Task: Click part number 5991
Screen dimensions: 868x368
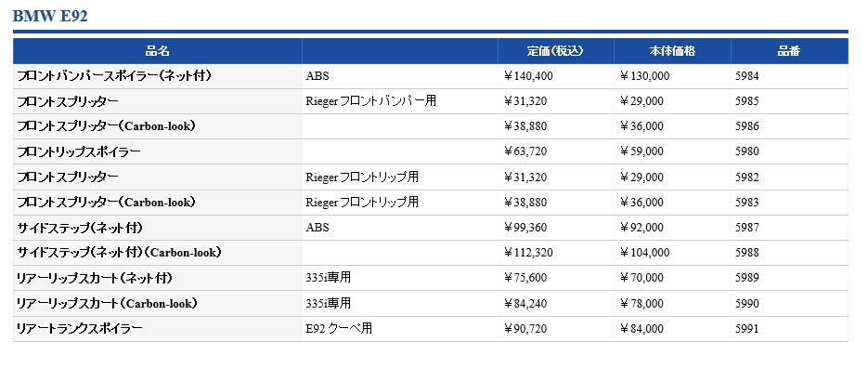Action: [746, 329]
